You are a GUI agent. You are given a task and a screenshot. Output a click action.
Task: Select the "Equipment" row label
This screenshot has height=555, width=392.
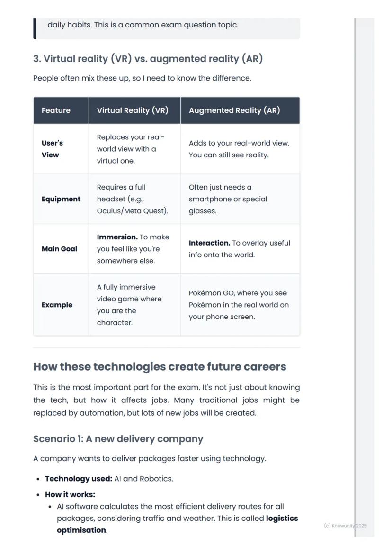(x=61, y=199)
